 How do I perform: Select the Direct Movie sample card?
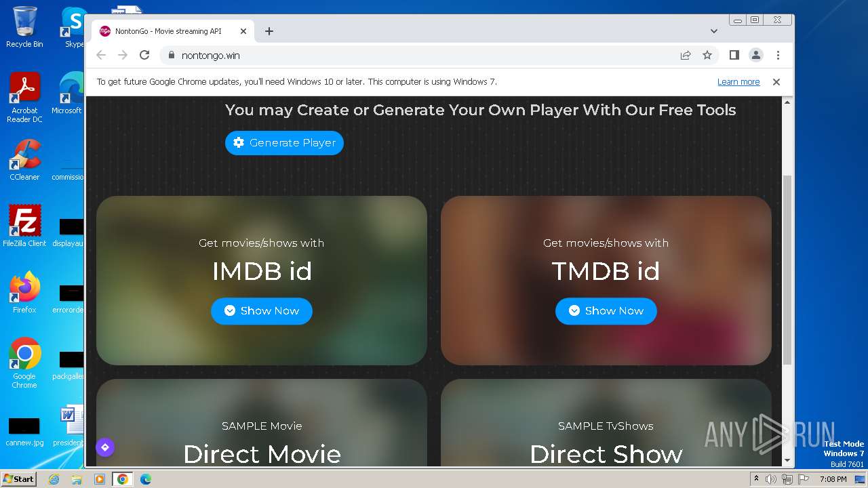(262, 424)
